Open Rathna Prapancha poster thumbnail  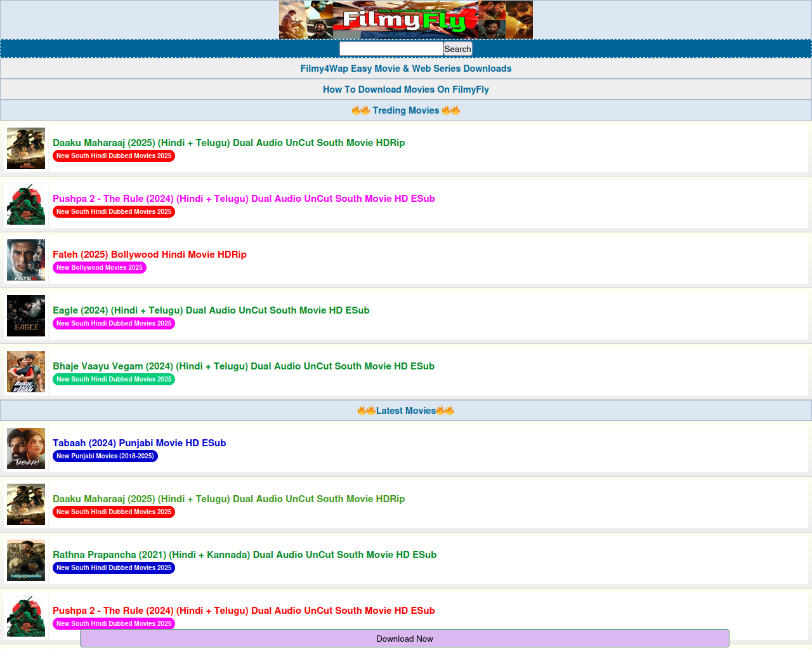coord(26,560)
